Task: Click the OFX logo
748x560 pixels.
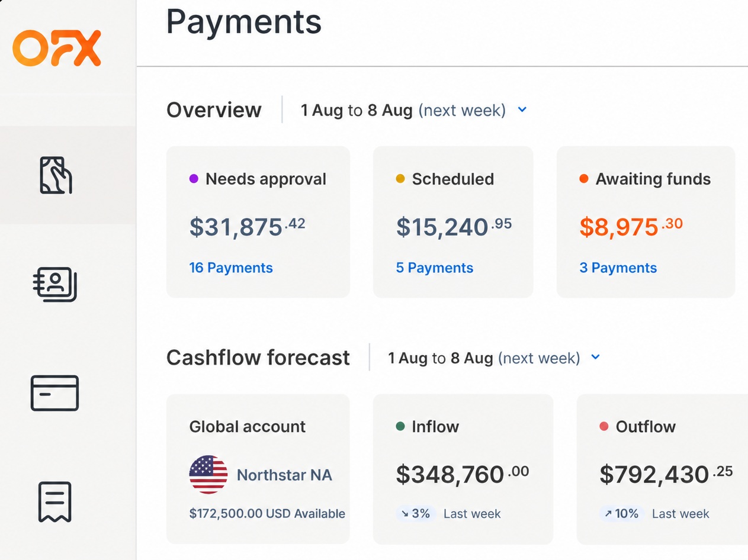Action: [x=57, y=48]
